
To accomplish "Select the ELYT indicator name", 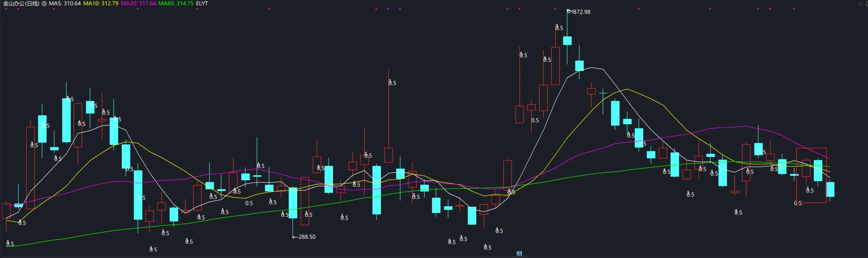I will [202, 3].
